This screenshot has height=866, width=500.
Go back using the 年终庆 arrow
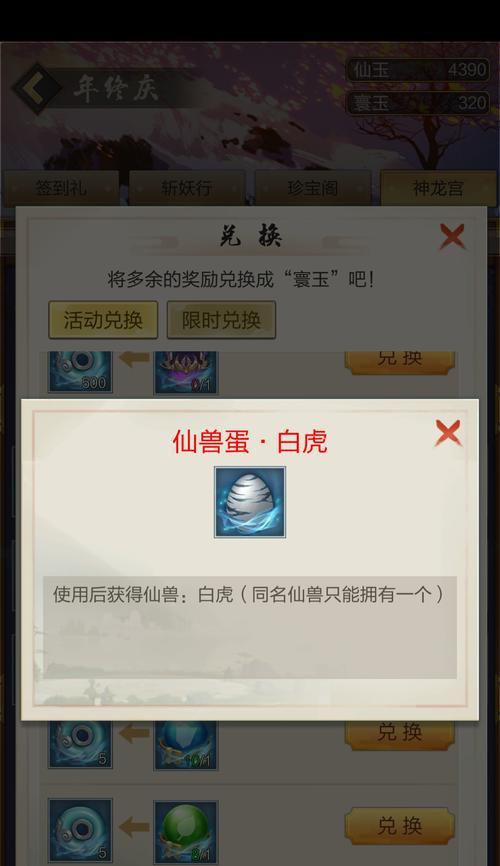pos(36,88)
